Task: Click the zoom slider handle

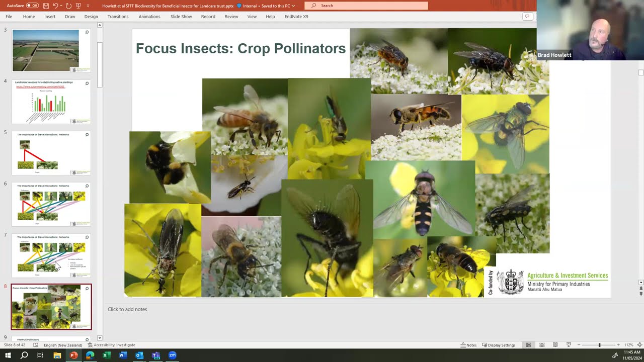Action: (x=599, y=345)
